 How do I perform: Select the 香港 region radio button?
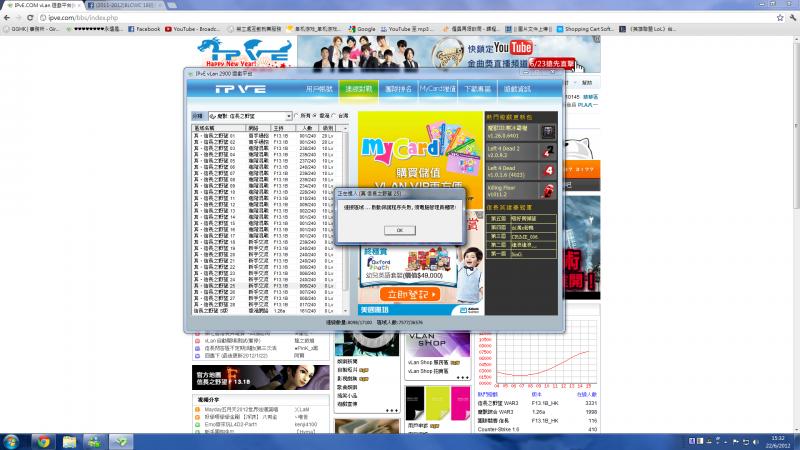(x=316, y=116)
